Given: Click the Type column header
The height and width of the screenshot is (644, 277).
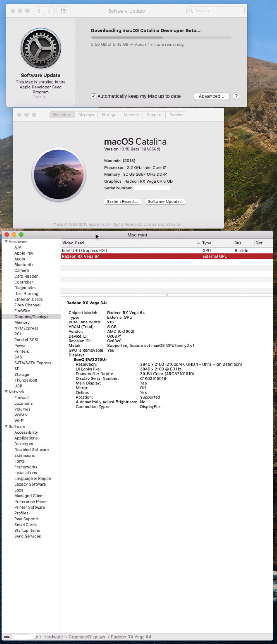Looking at the screenshot, I should pyautogui.click(x=217, y=243).
